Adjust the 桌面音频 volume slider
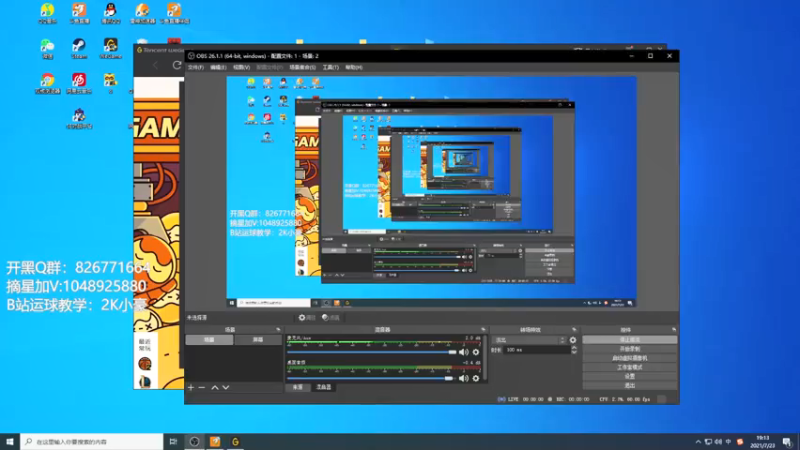800x450 pixels. tap(370, 378)
